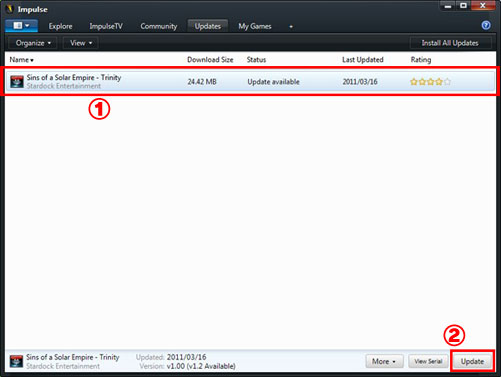Viewport: 501px width, 377px height.
Task: Select the Updates tab
Action: [x=208, y=26]
